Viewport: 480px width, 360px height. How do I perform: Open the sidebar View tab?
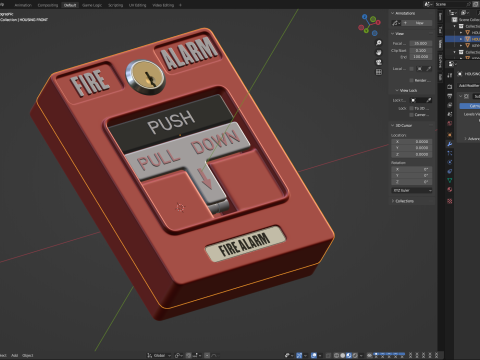tap(440, 44)
